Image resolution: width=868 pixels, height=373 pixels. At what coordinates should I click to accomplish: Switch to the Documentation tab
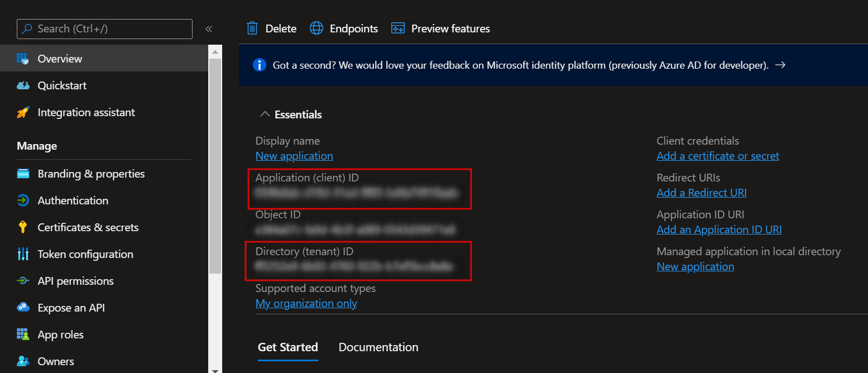378,347
